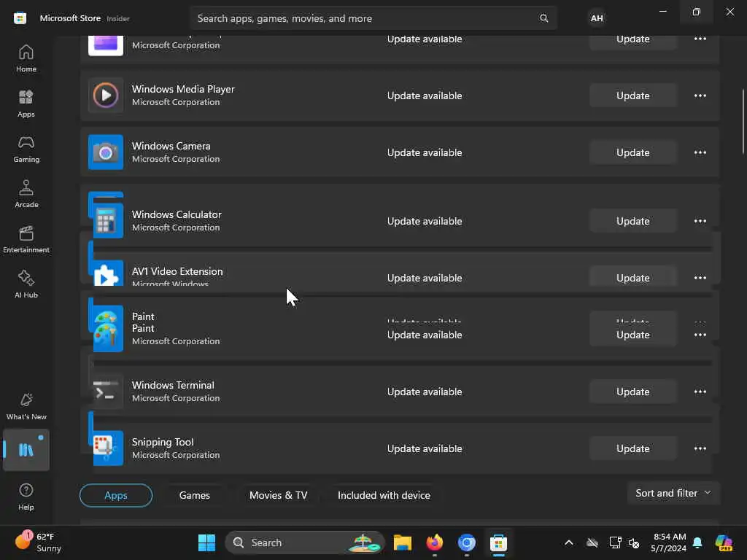The image size is (747, 560).
Task: Open the AI Hub section
Action: (x=26, y=285)
